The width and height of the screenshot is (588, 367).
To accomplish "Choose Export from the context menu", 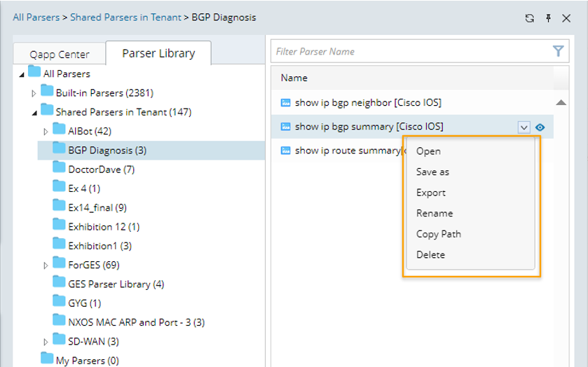I will pos(431,193).
